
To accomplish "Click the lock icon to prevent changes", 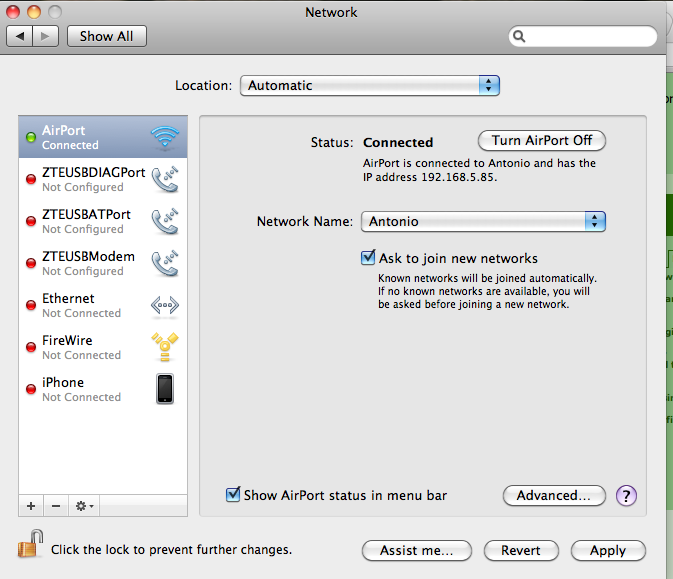I will point(30,544).
